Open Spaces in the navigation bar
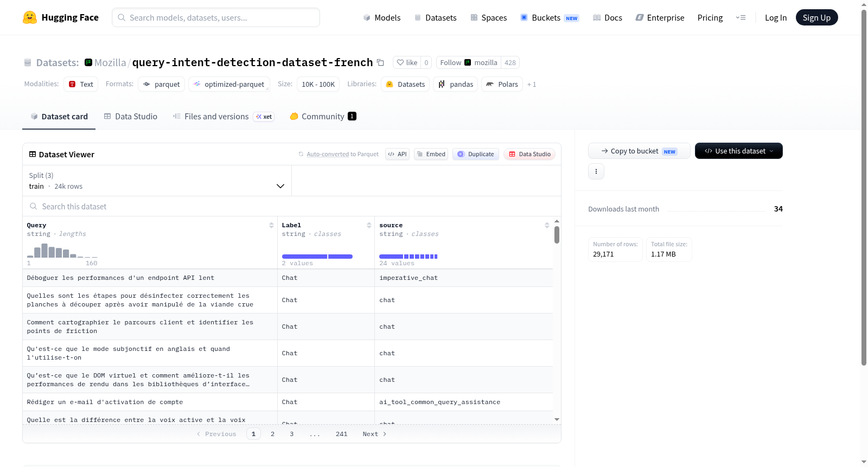The width and height of the screenshot is (868, 467). [x=488, y=18]
